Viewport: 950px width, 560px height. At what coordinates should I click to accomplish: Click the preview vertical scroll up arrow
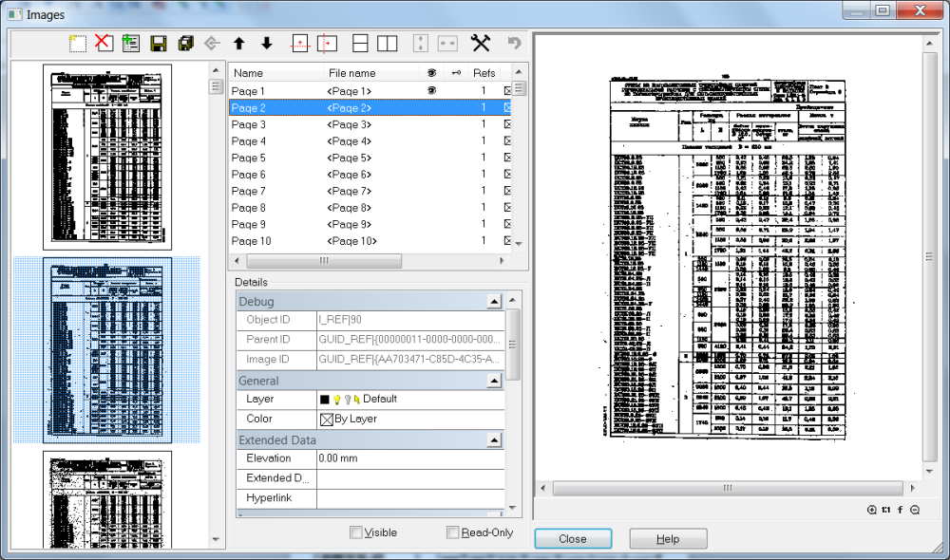tap(929, 43)
